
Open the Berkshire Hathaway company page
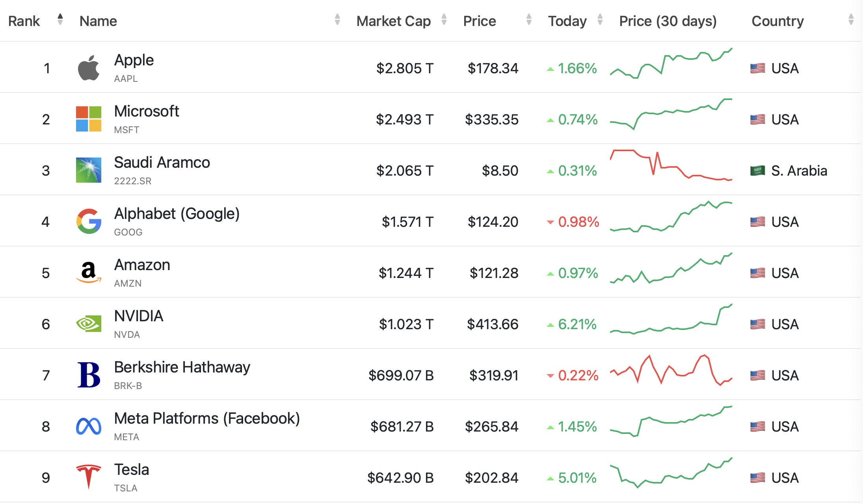182,367
